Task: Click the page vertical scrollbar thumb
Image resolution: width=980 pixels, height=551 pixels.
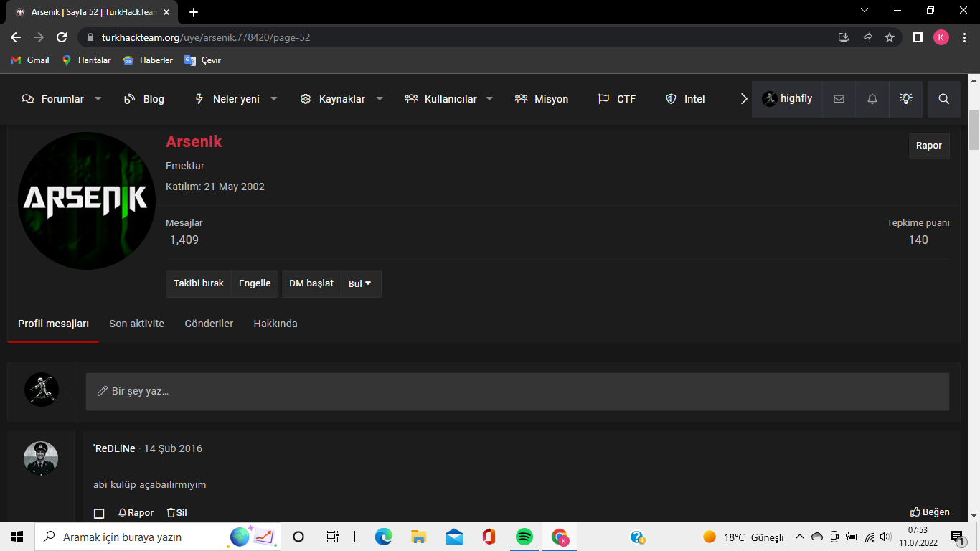Action: [974, 131]
